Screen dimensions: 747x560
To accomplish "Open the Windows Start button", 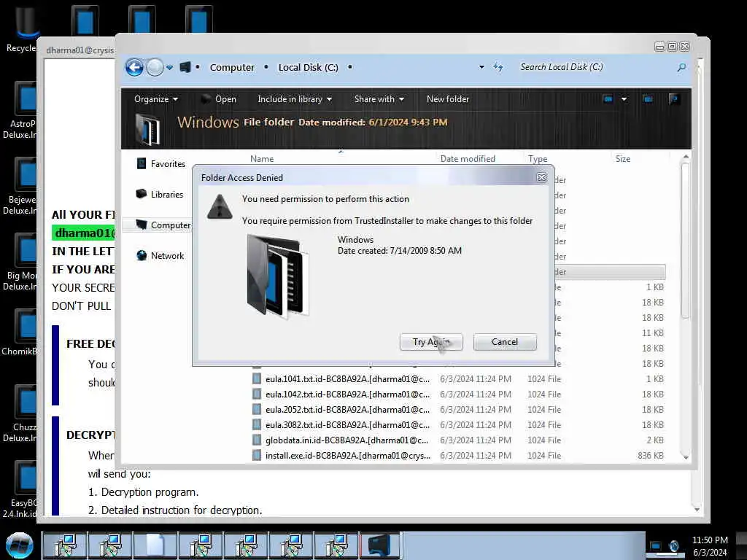I will point(20,545).
